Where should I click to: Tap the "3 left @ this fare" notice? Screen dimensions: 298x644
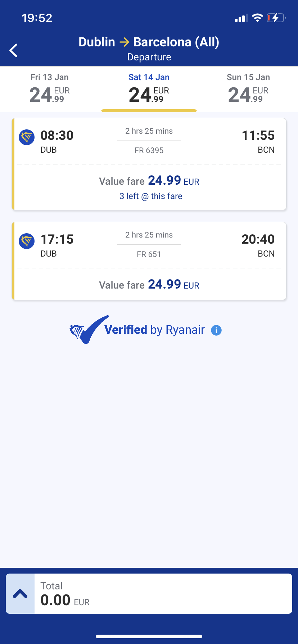[151, 196]
